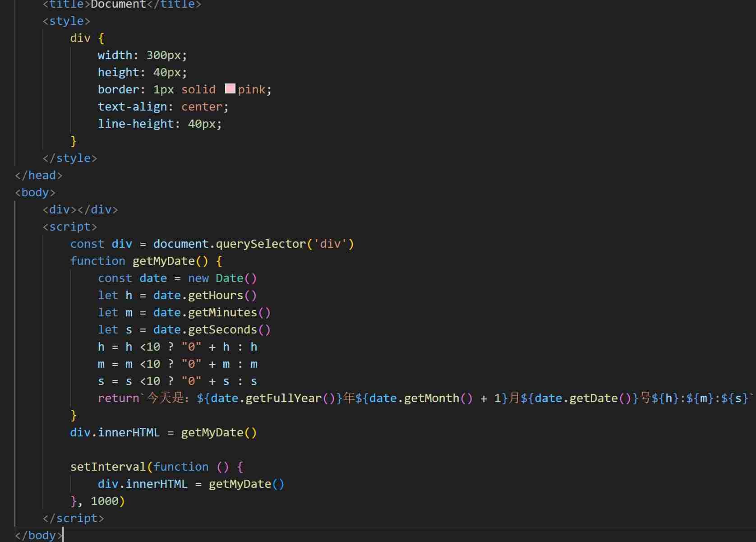Click the '<body>' opening tag
This screenshot has height=542, width=756.
click(x=35, y=192)
